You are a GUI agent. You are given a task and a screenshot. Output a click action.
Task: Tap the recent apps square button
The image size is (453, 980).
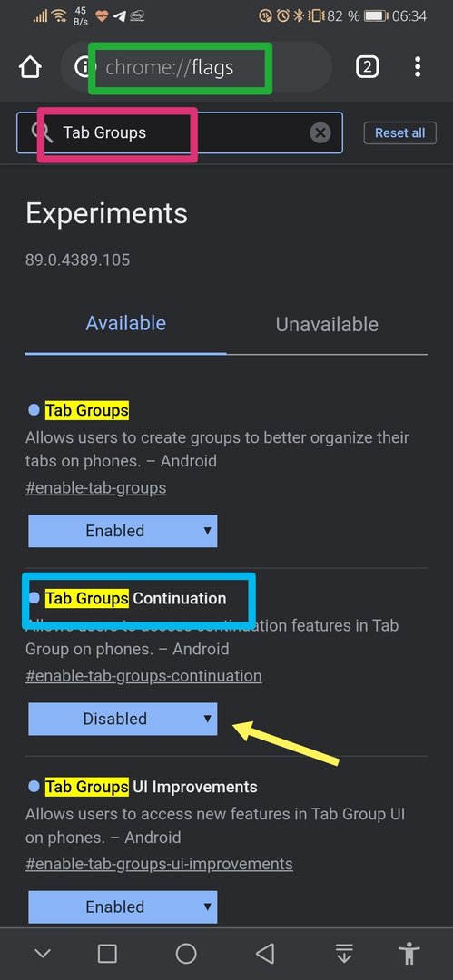(x=108, y=954)
